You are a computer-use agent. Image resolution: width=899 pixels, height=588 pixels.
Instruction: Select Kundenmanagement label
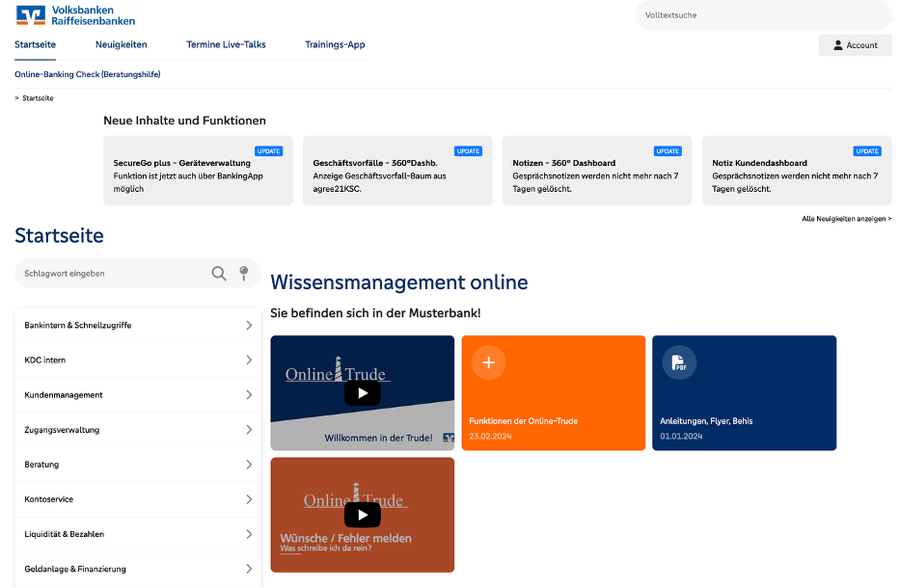tap(64, 395)
